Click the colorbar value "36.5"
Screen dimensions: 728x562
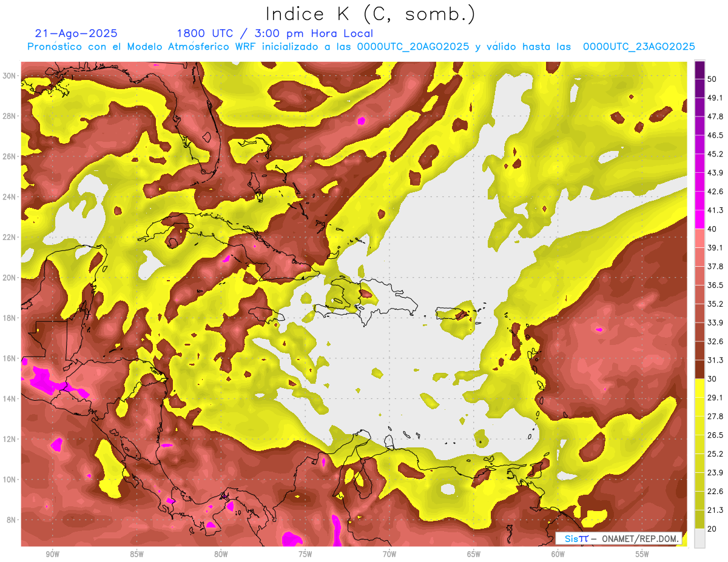[x=715, y=285]
